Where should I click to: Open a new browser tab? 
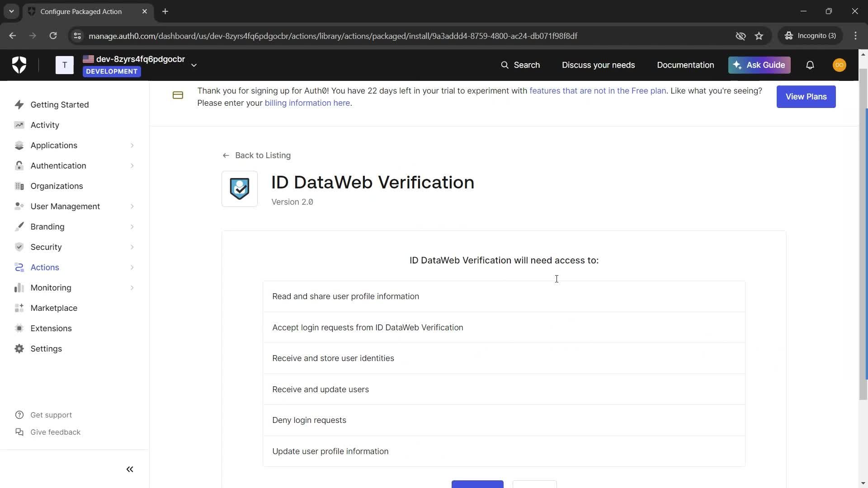pos(165,12)
